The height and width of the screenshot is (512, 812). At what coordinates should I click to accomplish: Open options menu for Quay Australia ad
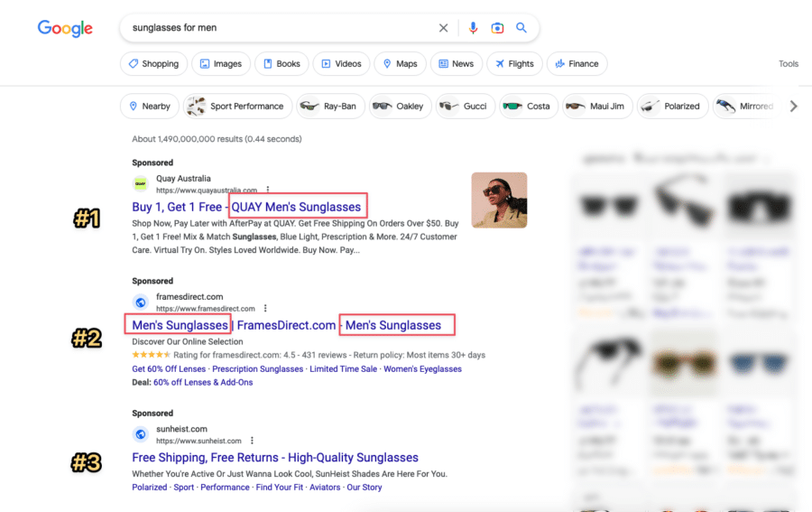coord(268,190)
